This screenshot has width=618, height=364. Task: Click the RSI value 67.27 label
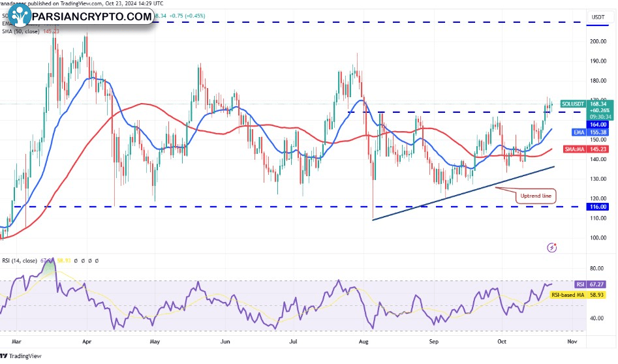(596, 284)
